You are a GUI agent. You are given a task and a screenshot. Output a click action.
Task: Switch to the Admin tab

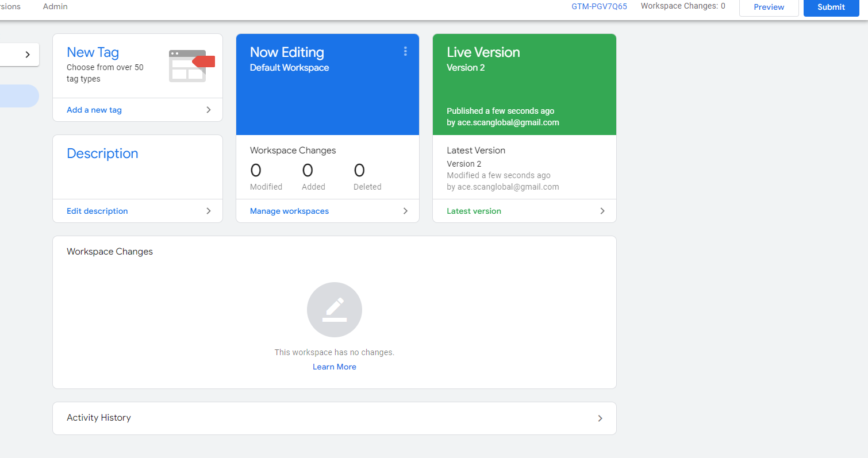click(x=55, y=6)
